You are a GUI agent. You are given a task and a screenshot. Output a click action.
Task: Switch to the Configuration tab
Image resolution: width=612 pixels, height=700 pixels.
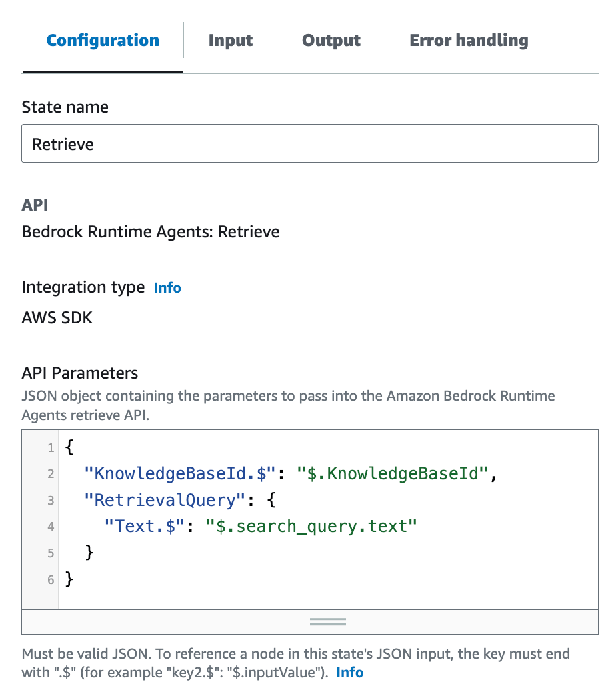click(103, 41)
